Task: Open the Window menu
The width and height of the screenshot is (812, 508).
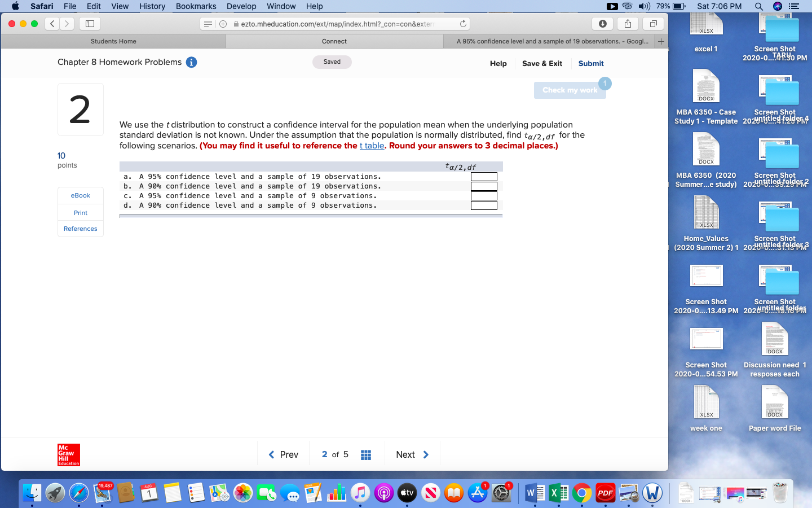Action: tap(281, 6)
